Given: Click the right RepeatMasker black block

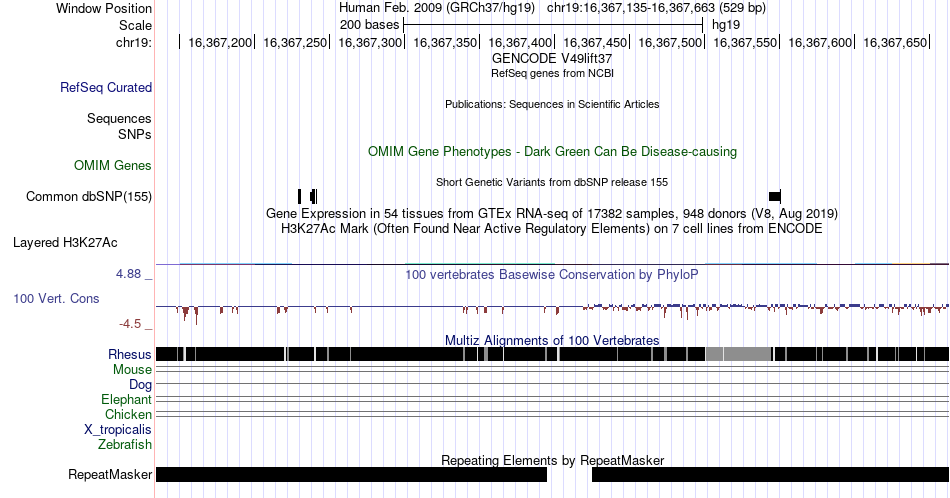Looking at the screenshot, I should click(771, 474).
